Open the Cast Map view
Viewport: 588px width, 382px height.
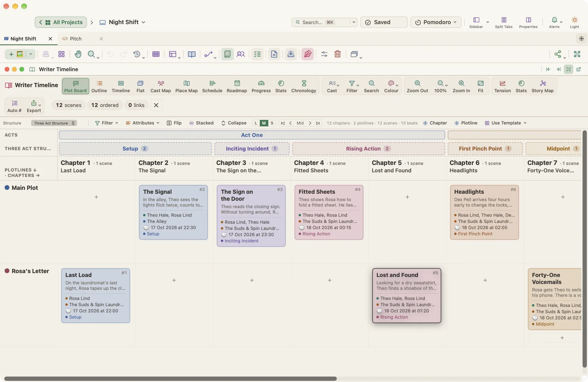[161, 86]
